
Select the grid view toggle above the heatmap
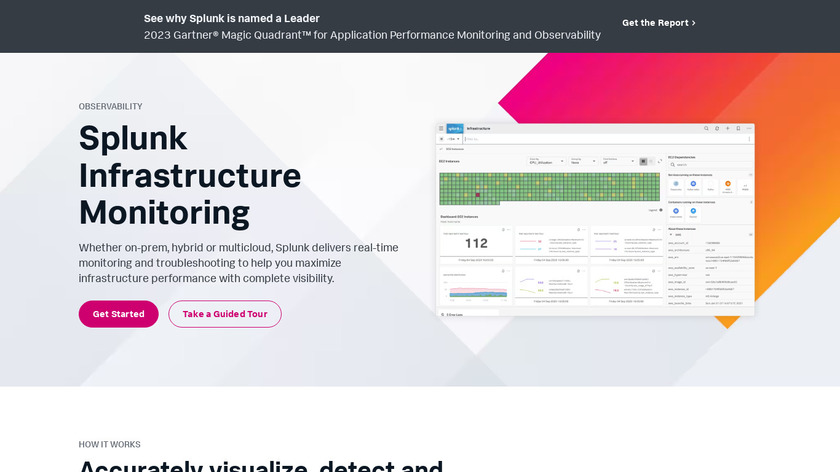click(643, 161)
